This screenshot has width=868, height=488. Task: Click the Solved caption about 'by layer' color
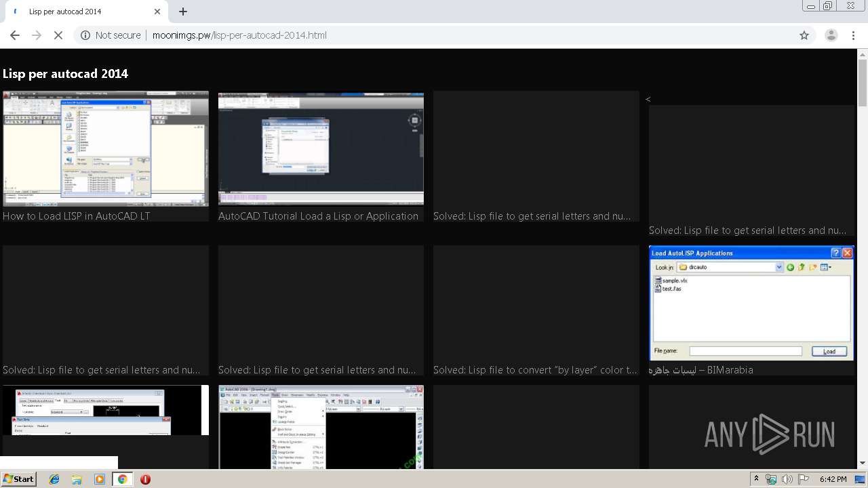click(x=536, y=370)
